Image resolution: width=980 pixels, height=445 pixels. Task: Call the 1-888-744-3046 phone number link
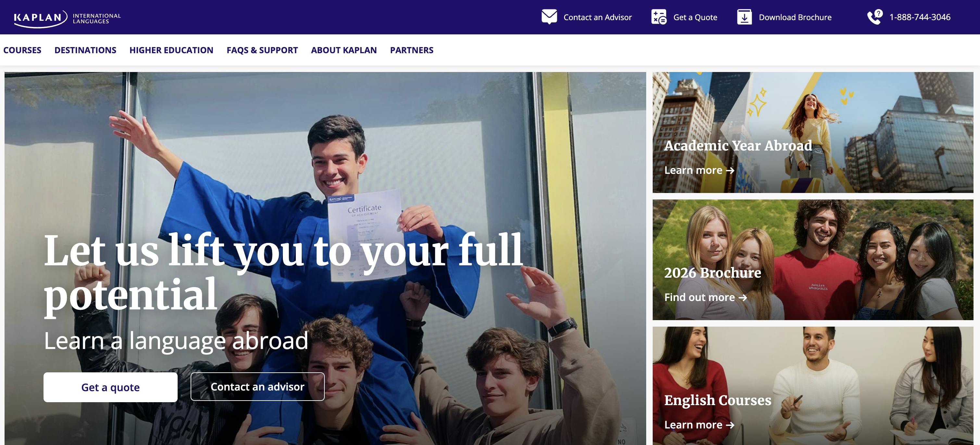coord(920,17)
